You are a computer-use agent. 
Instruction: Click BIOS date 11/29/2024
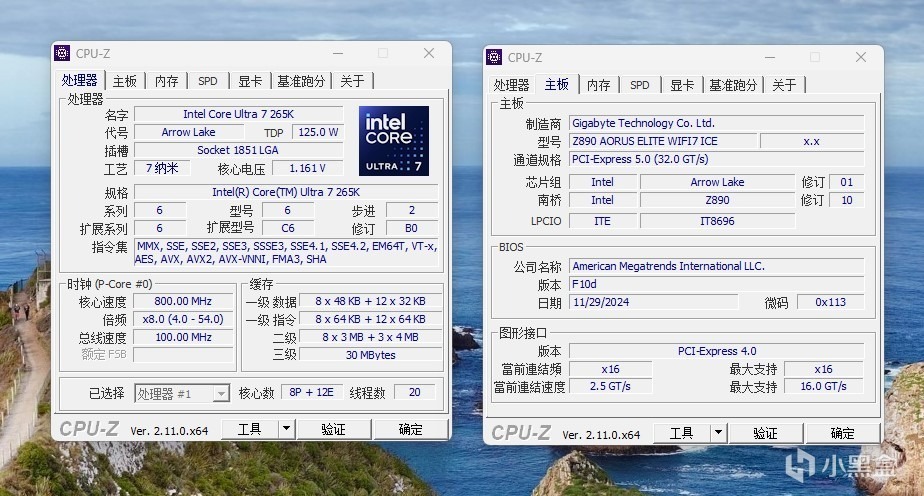tap(654, 302)
